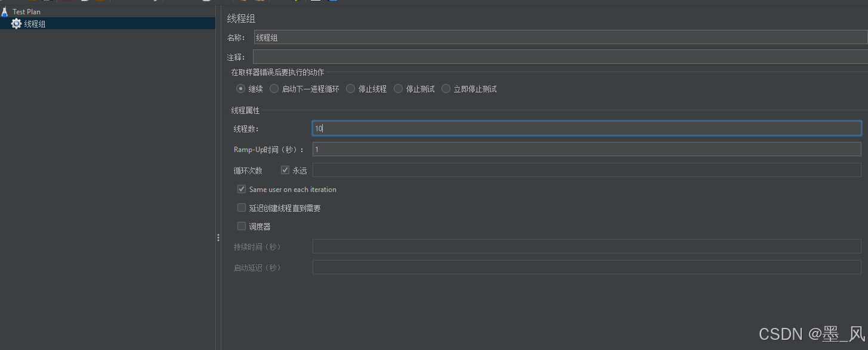Click the 持续时间(秒) field
Viewport: 868px width, 350px height.
[587, 246]
